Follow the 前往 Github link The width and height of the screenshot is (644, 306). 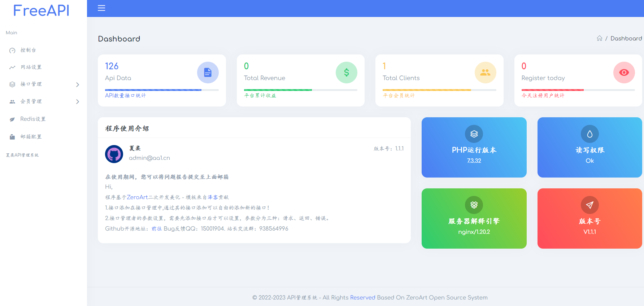pos(157,229)
